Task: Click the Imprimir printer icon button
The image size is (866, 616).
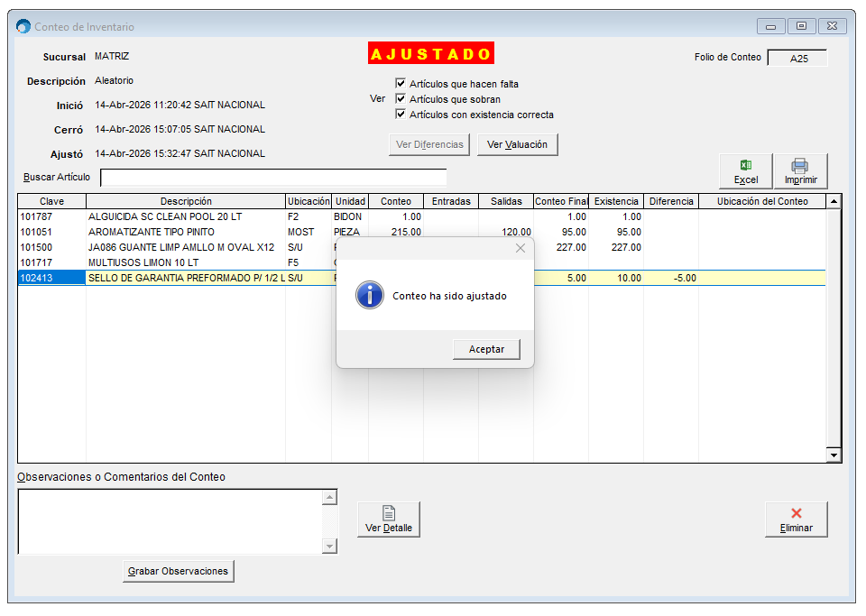Action: click(799, 170)
